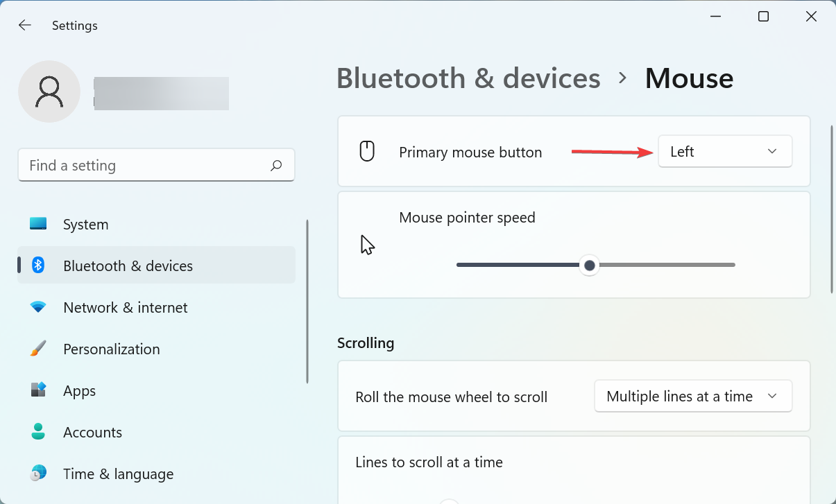Select the System icon in the sidebar

(38, 224)
